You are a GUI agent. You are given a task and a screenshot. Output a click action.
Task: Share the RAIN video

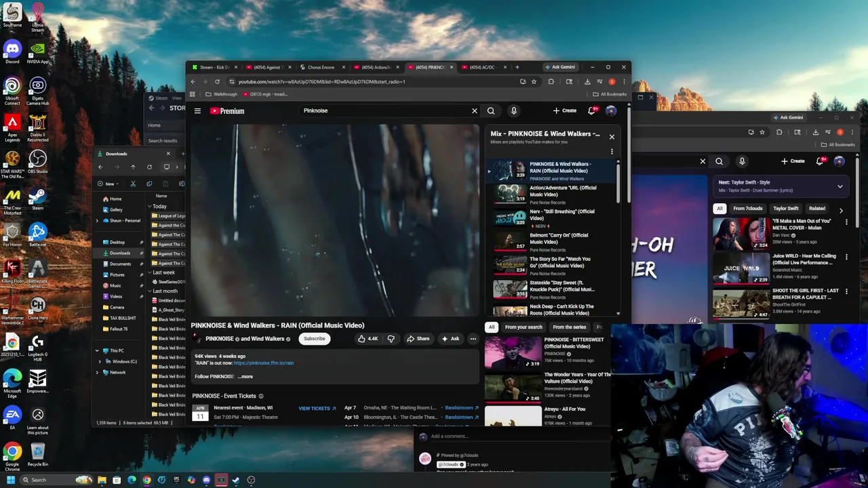pyautogui.click(x=418, y=339)
